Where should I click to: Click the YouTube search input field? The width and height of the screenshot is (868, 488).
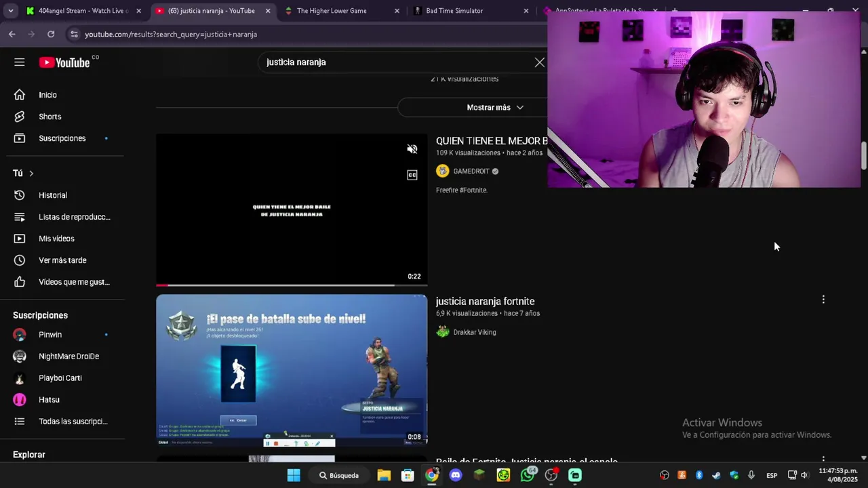397,62
